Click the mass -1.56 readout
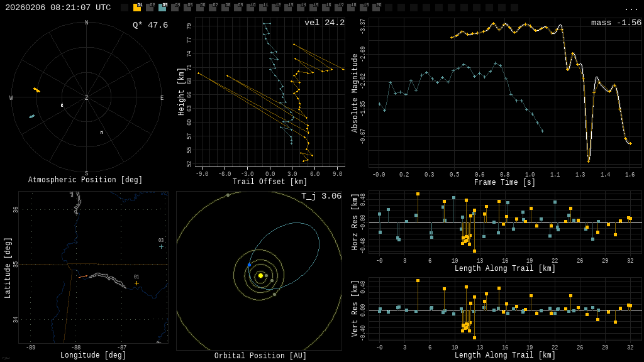The image size is (644, 362). click(x=616, y=23)
